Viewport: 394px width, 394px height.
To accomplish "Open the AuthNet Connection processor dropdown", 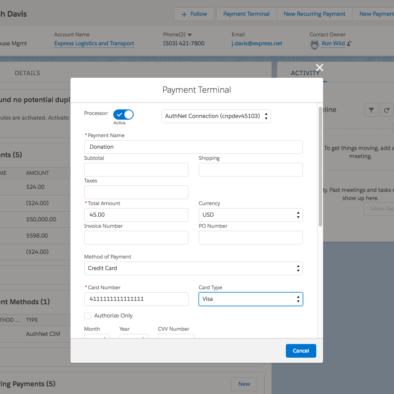I will coord(216,116).
